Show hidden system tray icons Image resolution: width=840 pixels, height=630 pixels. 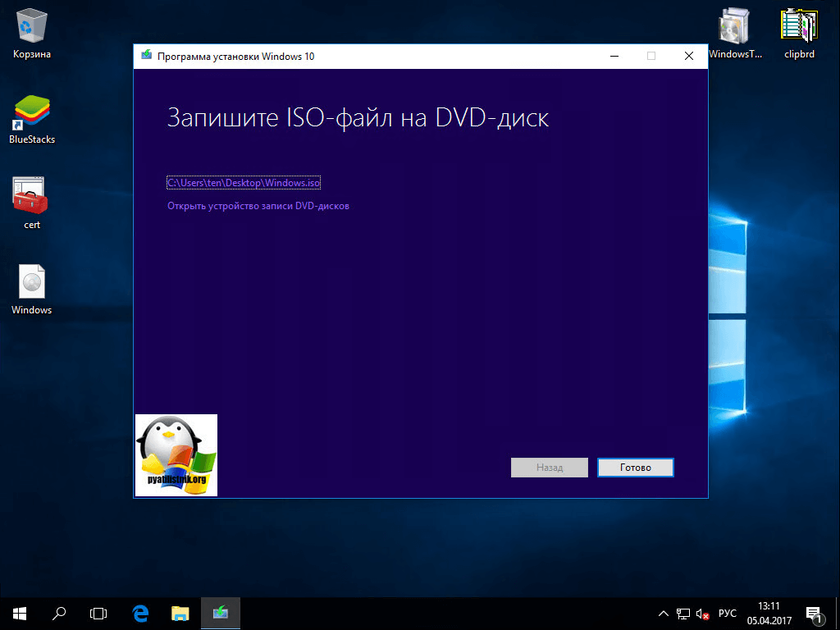click(x=664, y=614)
